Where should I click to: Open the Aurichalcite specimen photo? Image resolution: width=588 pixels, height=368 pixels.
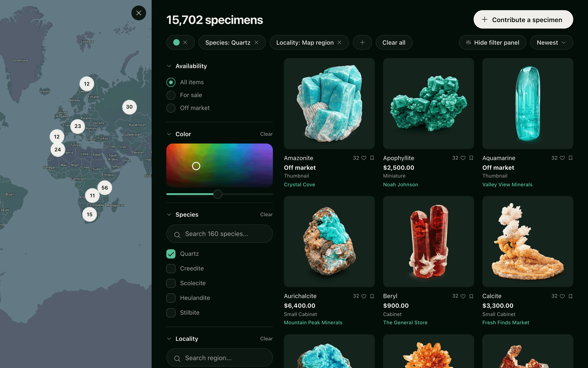(x=329, y=241)
